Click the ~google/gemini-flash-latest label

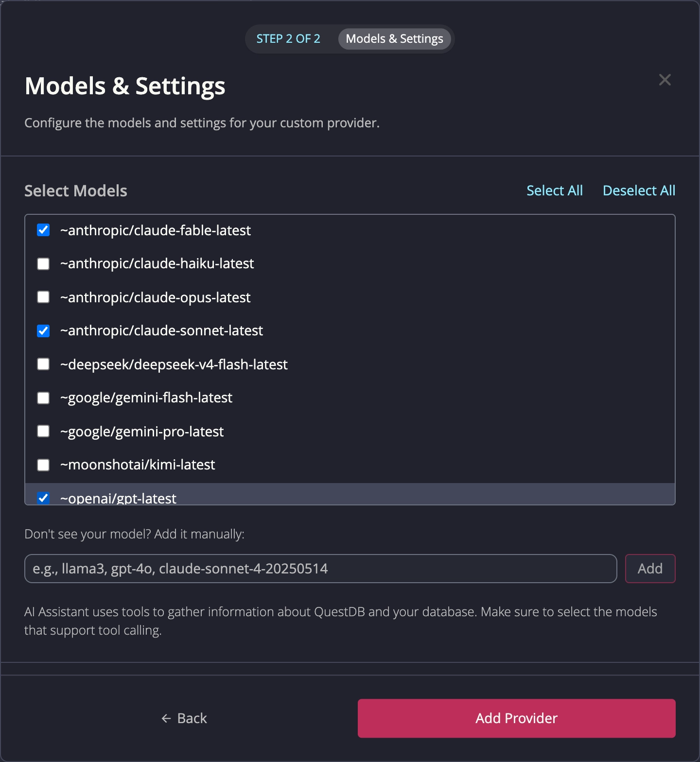(146, 398)
